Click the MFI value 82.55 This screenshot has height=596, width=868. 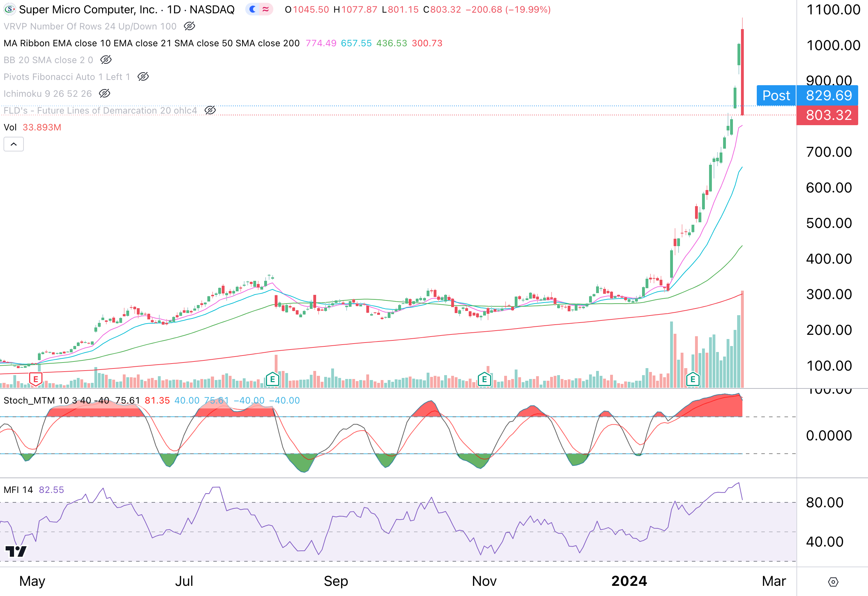[52, 489]
